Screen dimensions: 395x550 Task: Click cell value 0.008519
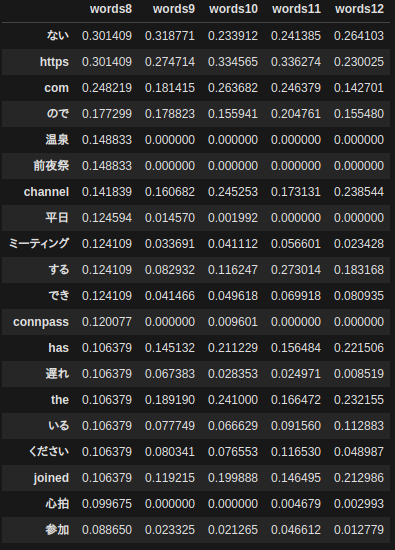click(359, 374)
